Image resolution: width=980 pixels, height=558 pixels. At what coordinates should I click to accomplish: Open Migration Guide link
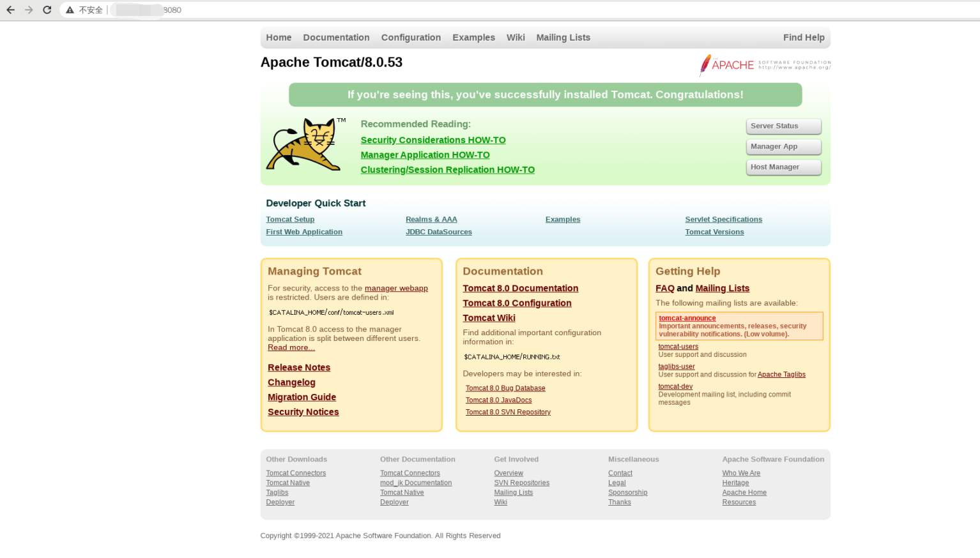point(302,397)
